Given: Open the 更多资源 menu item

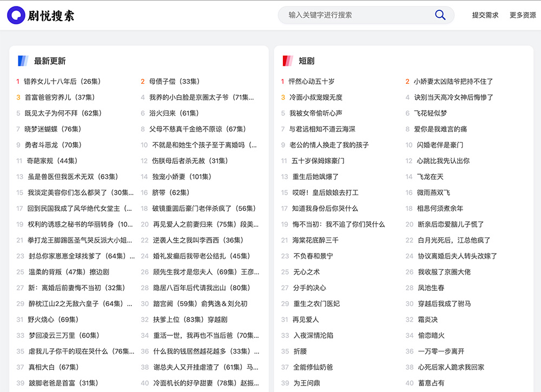Looking at the screenshot, I should pyautogui.click(x=522, y=15).
